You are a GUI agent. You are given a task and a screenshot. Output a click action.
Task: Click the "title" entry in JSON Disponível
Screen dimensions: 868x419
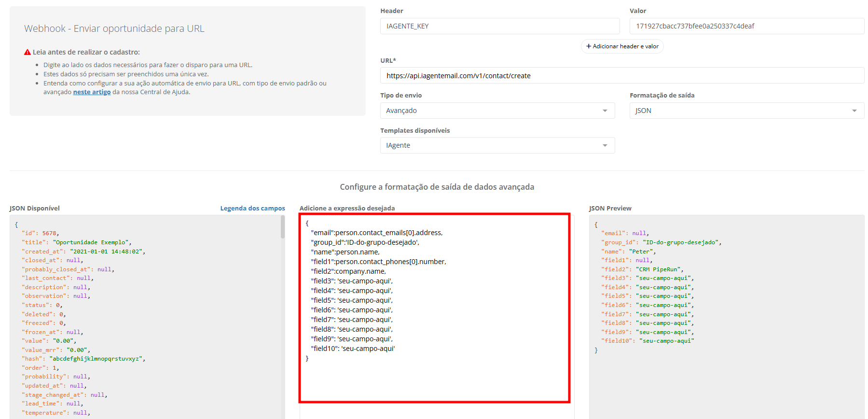pos(76,242)
